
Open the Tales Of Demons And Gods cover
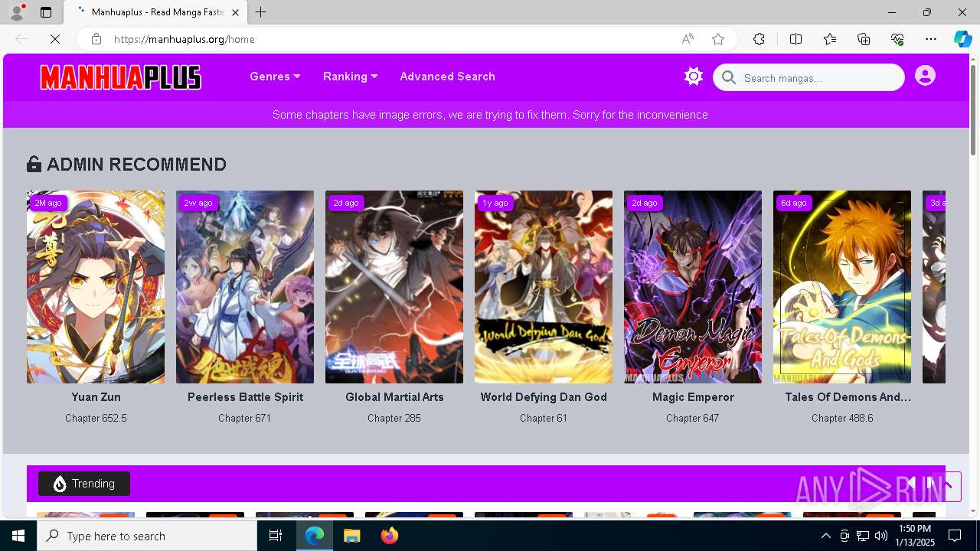tap(842, 287)
